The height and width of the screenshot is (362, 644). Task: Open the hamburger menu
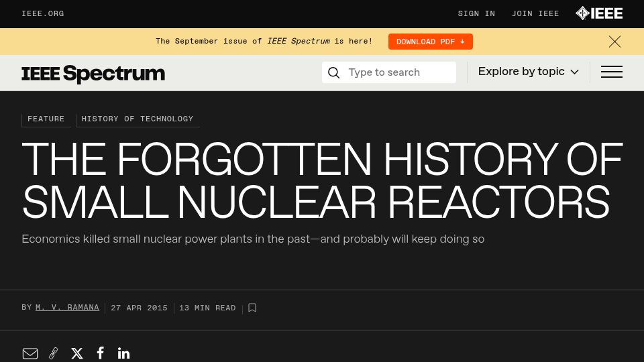(612, 72)
